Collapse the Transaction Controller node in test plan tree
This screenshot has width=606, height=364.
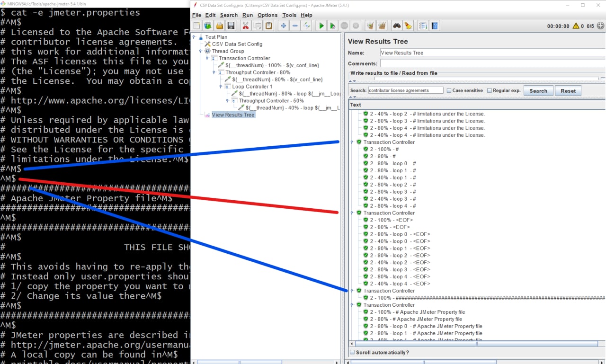(x=207, y=58)
